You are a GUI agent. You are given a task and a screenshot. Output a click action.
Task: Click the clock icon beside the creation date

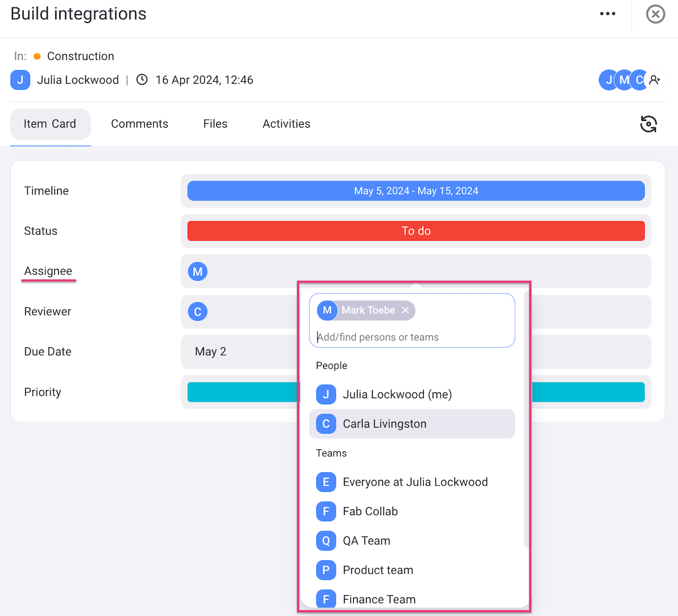coord(141,80)
